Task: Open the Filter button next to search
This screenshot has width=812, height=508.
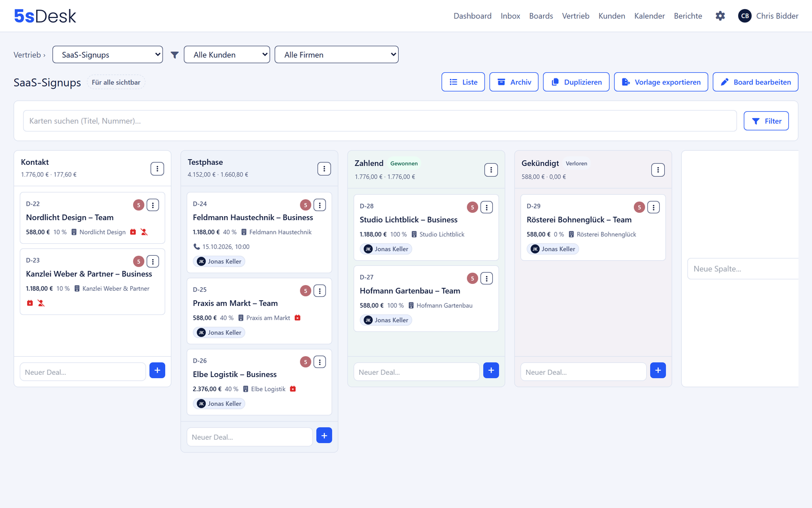Action: point(766,121)
